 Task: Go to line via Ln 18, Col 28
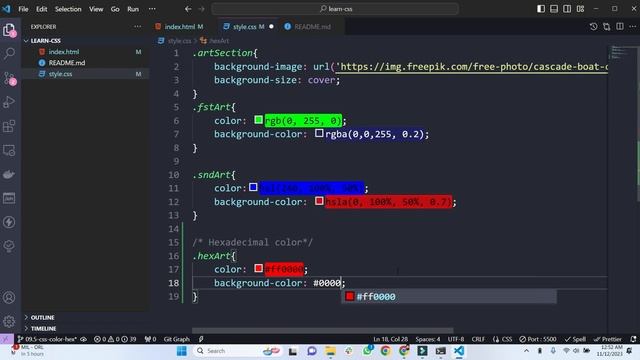coord(390,339)
